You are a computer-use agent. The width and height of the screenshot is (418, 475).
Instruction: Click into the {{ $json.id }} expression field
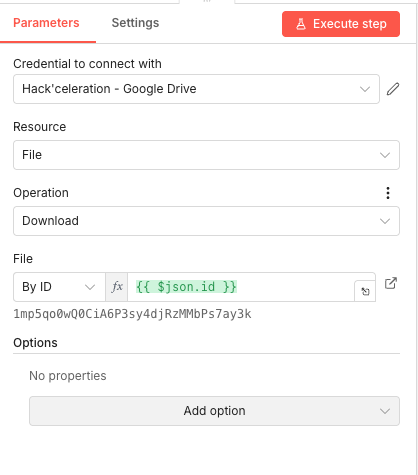coord(241,287)
